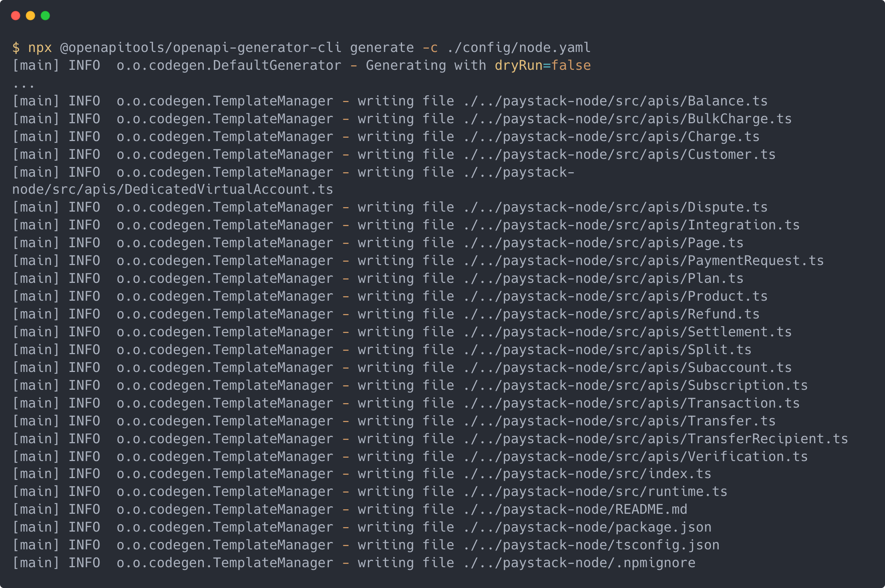Click the DedicatedVirtualAccount.ts path text
Screen dimensions: 885x588
(x=173, y=189)
